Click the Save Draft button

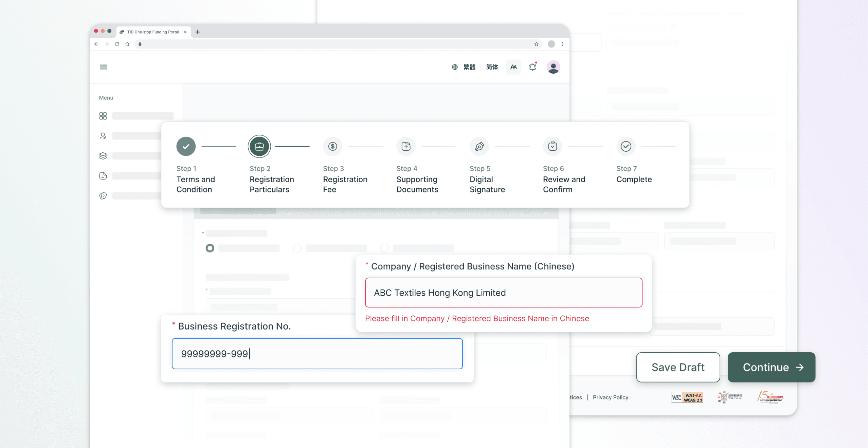[678, 367]
